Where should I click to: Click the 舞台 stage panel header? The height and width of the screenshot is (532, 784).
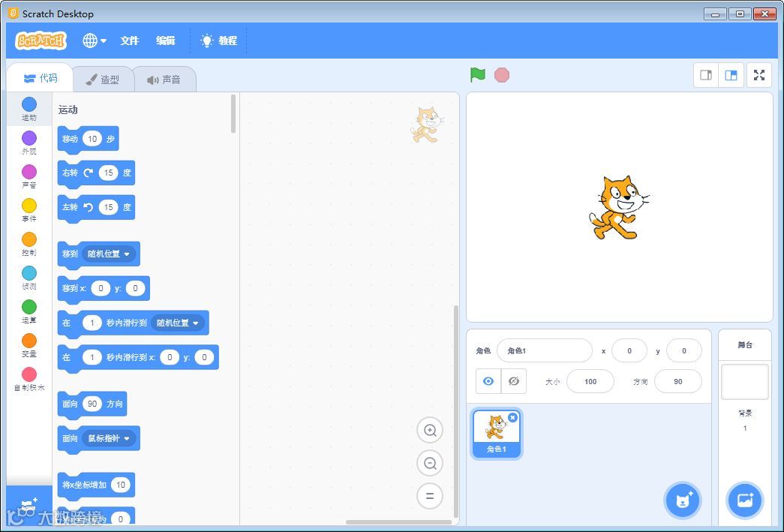745,345
